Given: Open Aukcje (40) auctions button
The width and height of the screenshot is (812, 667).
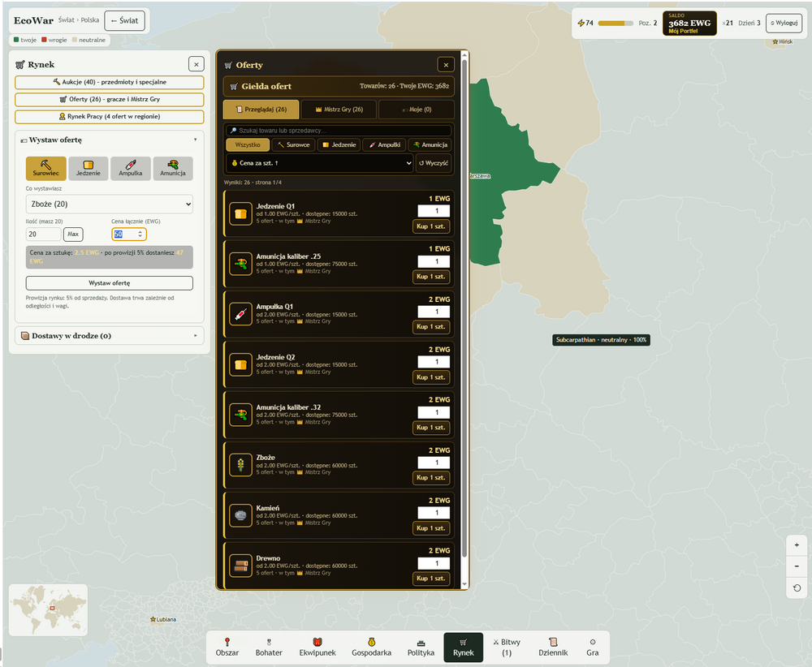Looking at the screenshot, I should pyautogui.click(x=110, y=82).
